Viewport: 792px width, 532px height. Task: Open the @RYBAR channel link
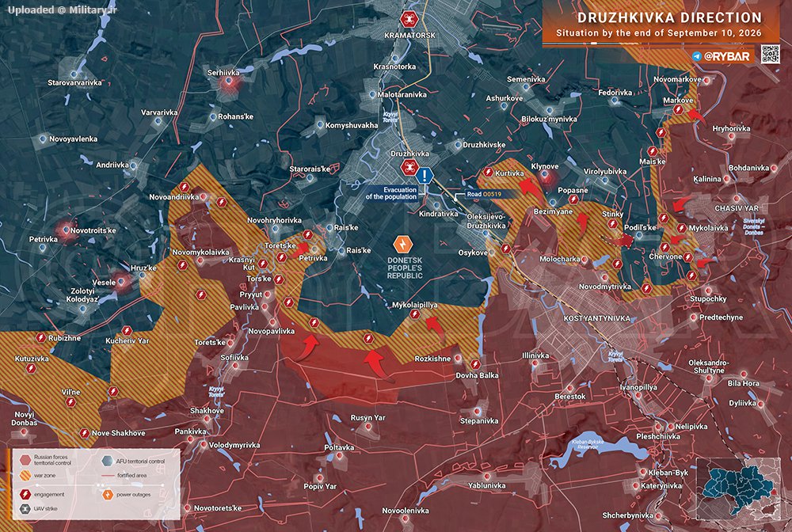click(x=727, y=56)
